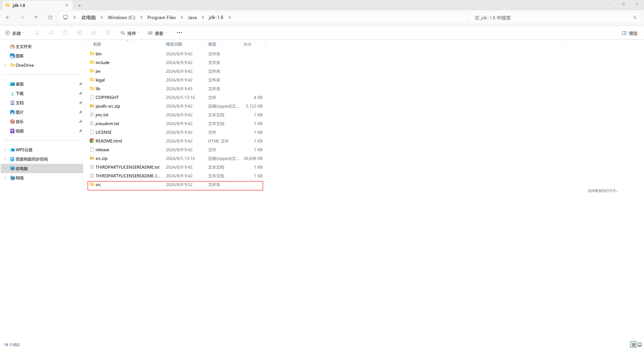Click the Share icon in toolbar
Image resolution: width=644 pixels, height=348 pixels.
pos(94,33)
